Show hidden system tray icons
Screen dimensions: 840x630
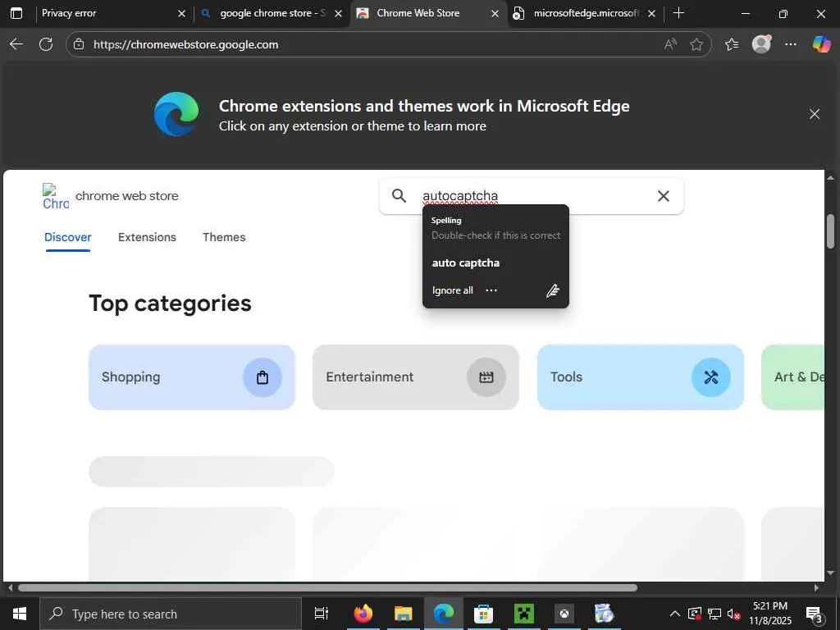point(674,614)
